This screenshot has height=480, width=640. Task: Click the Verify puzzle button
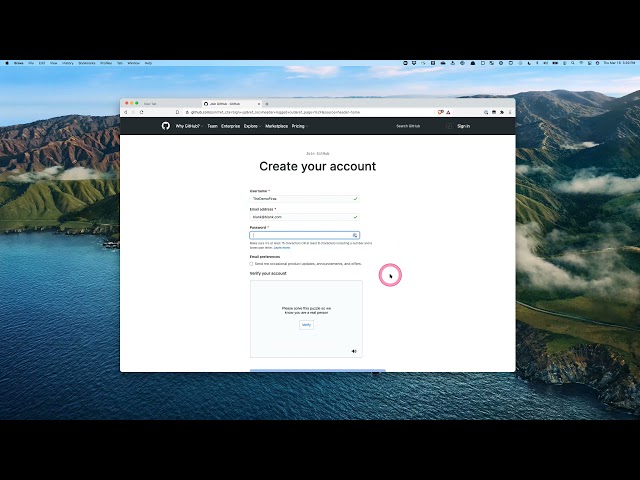tap(306, 325)
